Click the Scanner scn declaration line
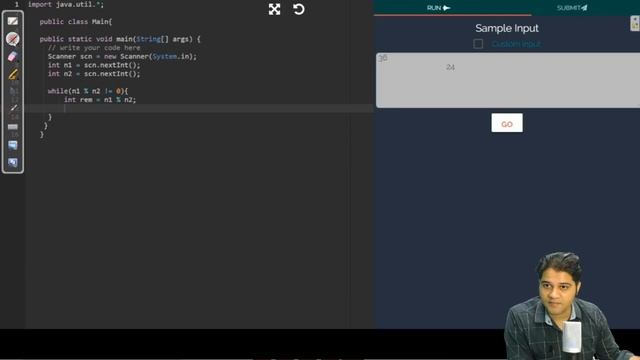 coord(122,56)
